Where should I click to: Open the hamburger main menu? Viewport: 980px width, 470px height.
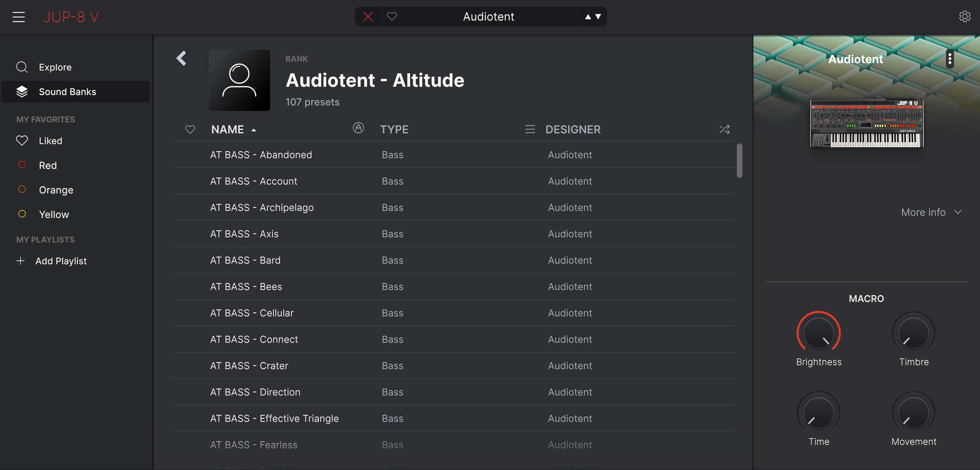(x=18, y=17)
